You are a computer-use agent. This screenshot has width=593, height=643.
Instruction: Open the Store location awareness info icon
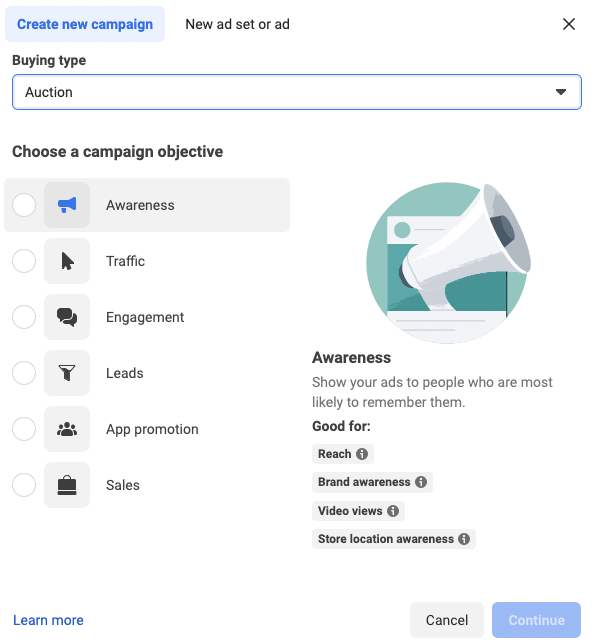pyautogui.click(x=464, y=539)
